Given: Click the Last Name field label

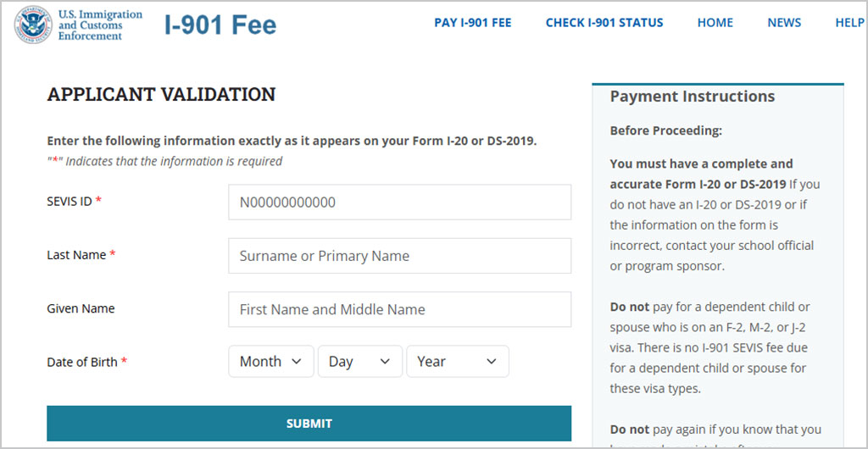Looking at the screenshot, I should (x=76, y=255).
